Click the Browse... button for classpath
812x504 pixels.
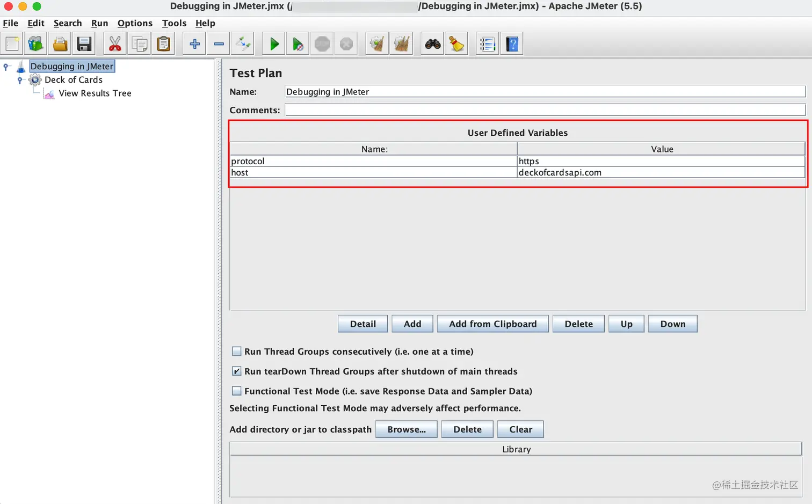407,429
